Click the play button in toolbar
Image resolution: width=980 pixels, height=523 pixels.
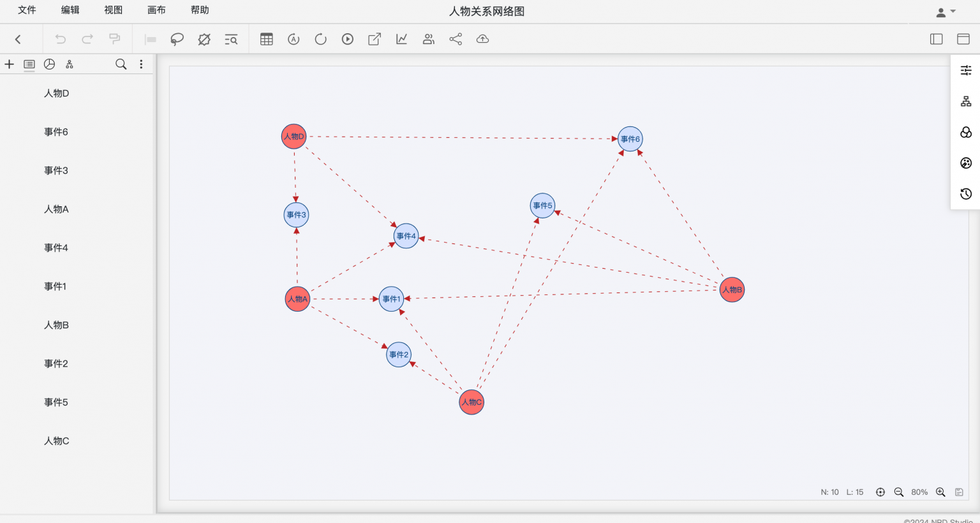(x=348, y=40)
